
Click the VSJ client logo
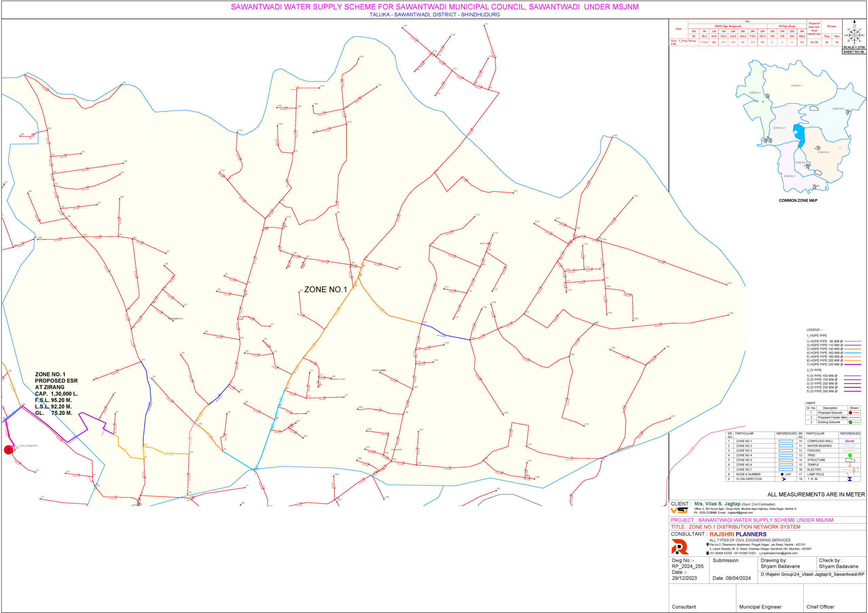click(679, 511)
